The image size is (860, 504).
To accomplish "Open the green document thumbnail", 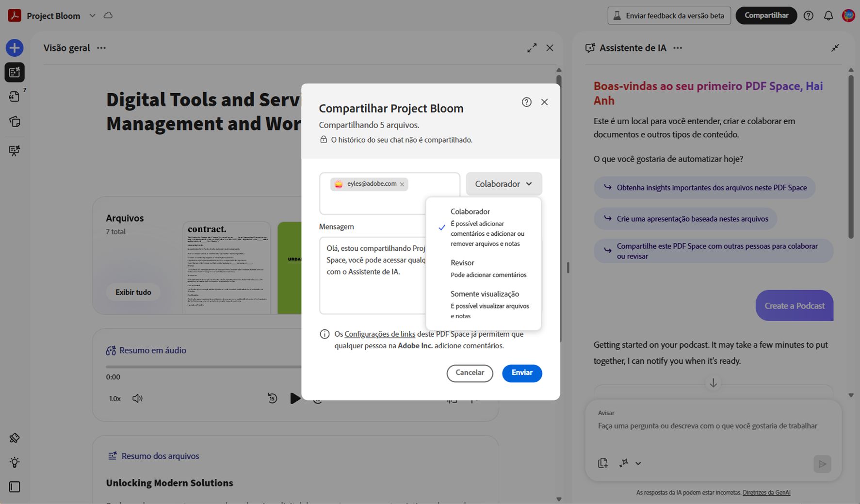I will [x=290, y=268].
